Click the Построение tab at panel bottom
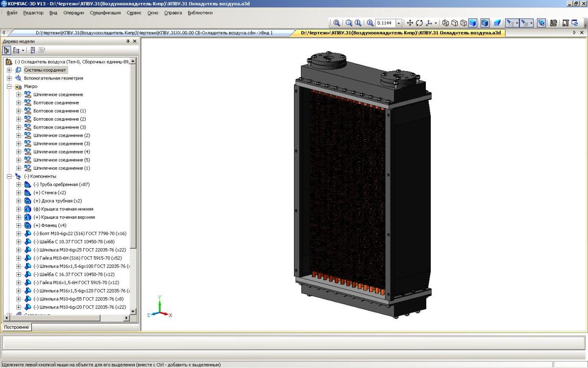The height and width of the screenshot is (368, 588). 17,327
